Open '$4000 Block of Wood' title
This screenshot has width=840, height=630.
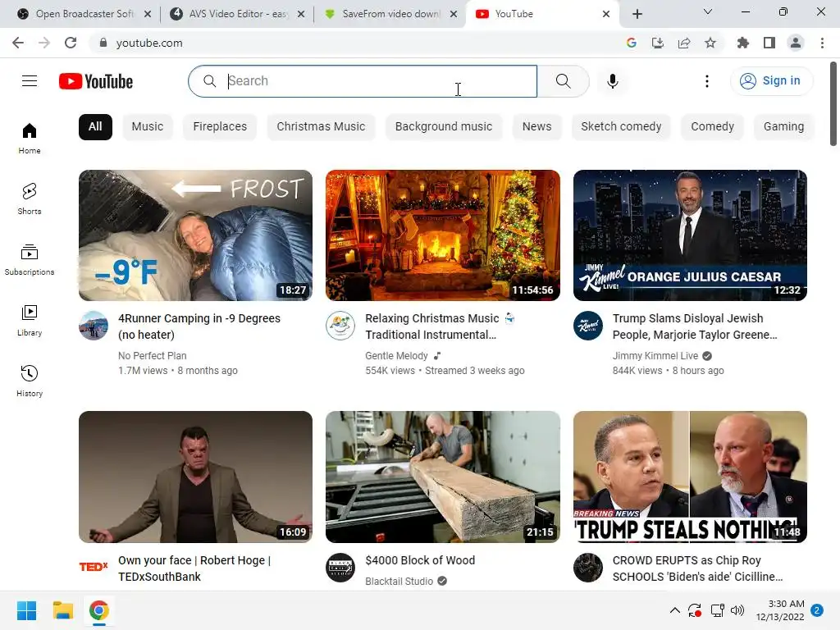(x=420, y=560)
